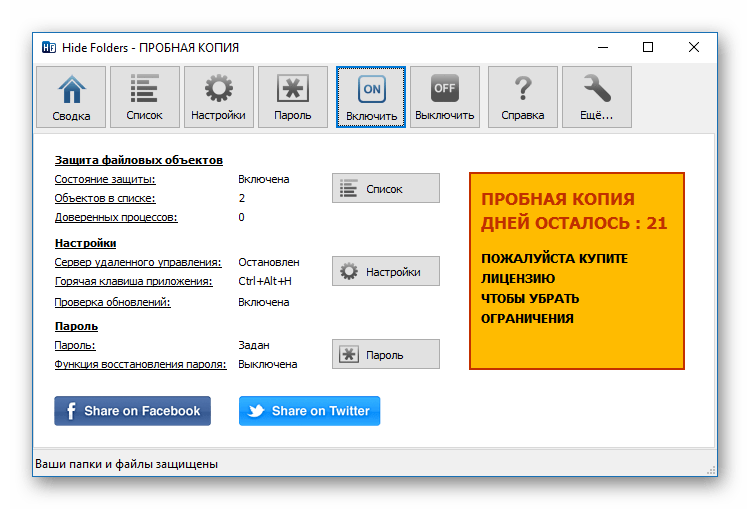This screenshot has width=750, height=509.
Task: Open the Сводка home toolbar button
Action: (x=71, y=97)
